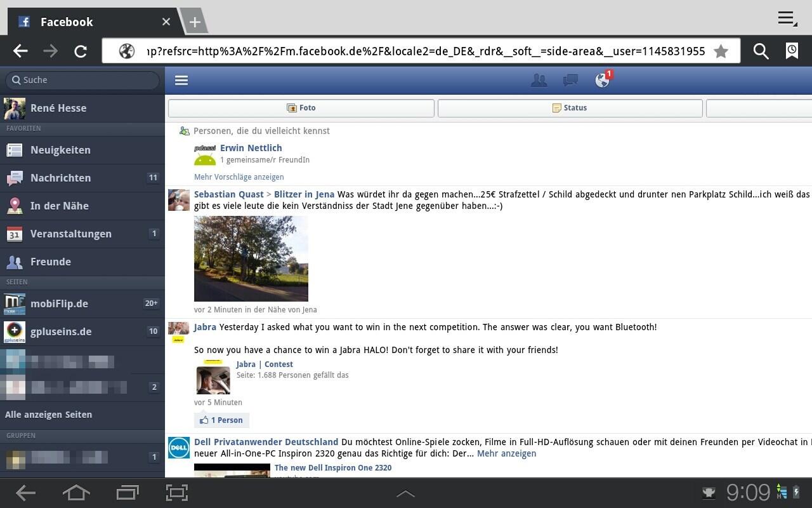812x508 pixels.
Task: Click the Freunde people icon
Action: tap(15, 262)
